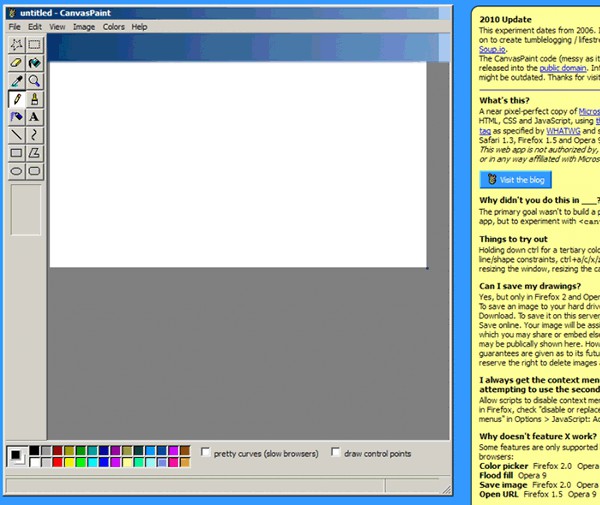The image size is (600, 505).
Task: Click the "Open URL" feature label
Action: coord(499,494)
